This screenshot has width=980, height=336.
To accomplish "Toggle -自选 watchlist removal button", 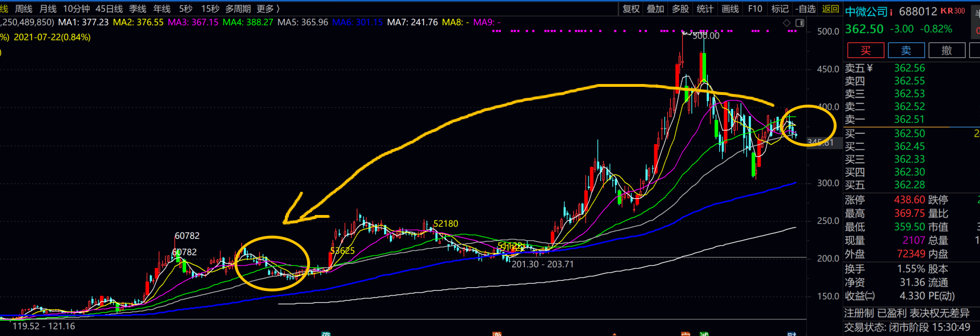I will tap(805, 9).
